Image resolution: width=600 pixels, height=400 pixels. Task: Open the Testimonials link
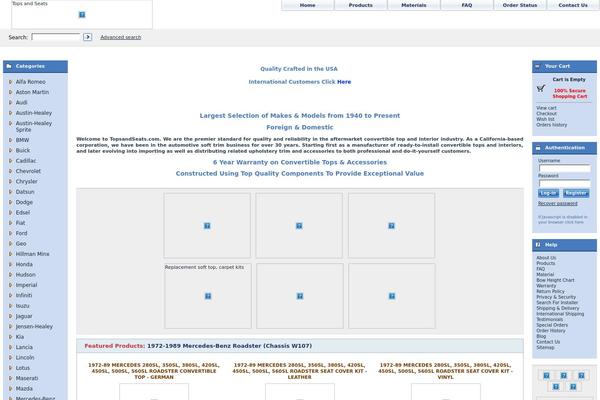tap(549, 319)
